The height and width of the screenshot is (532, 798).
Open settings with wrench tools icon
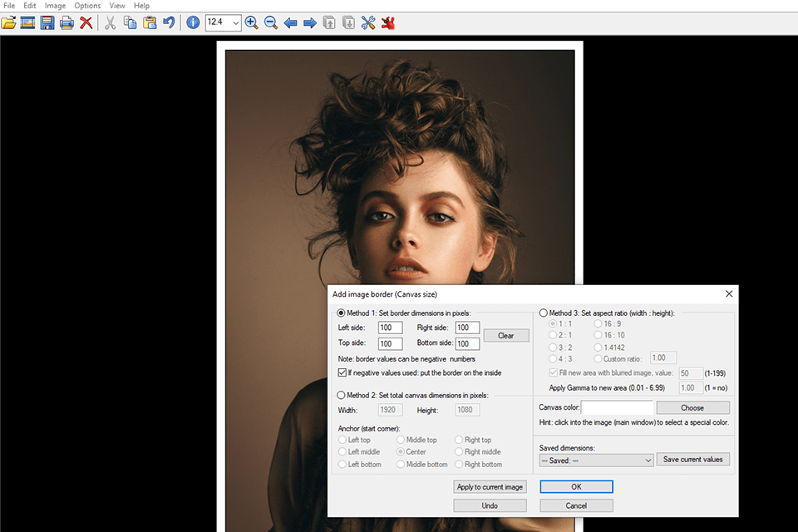[368, 23]
